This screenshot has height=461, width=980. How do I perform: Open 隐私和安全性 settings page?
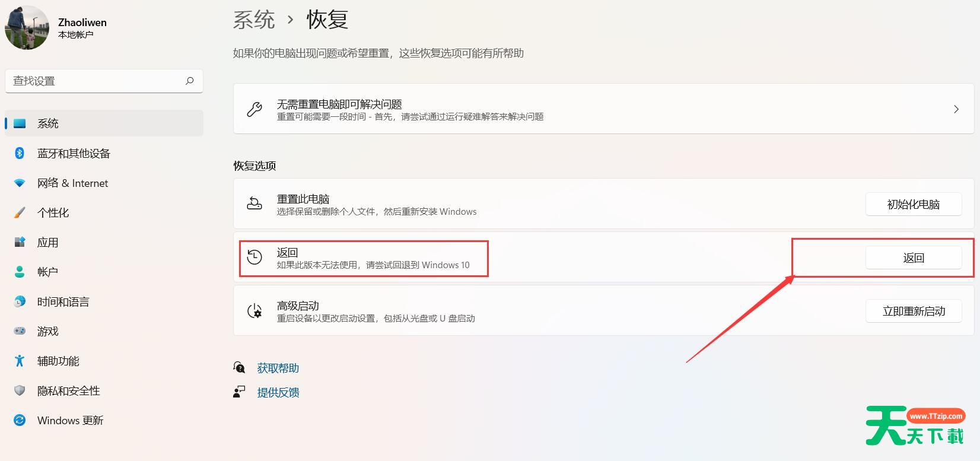click(x=68, y=391)
